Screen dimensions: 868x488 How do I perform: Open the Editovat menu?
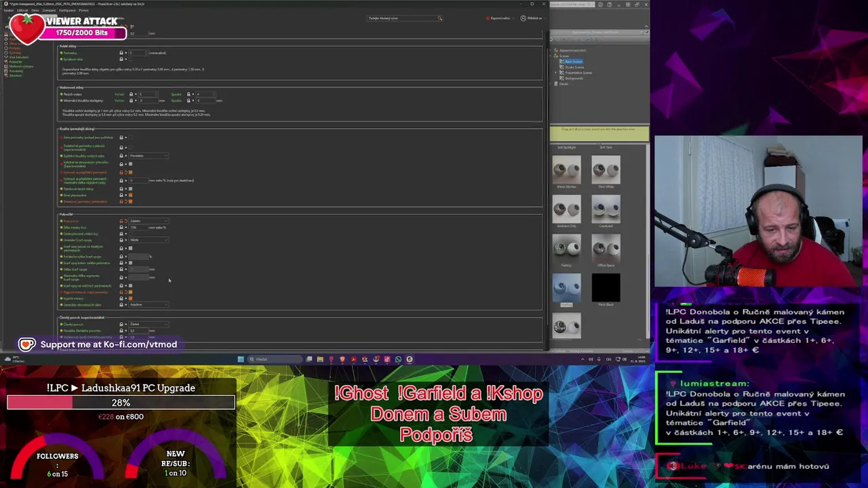(22, 10)
